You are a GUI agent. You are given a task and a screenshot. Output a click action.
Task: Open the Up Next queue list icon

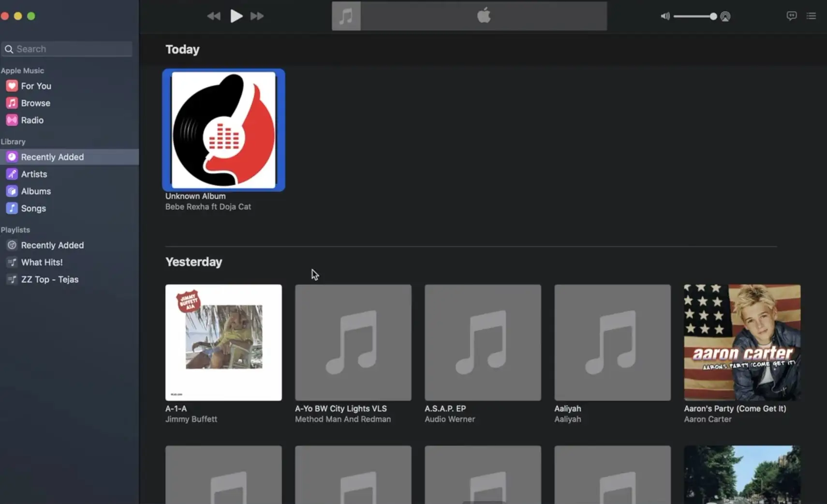pyautogui.click(x=811, y=16)
